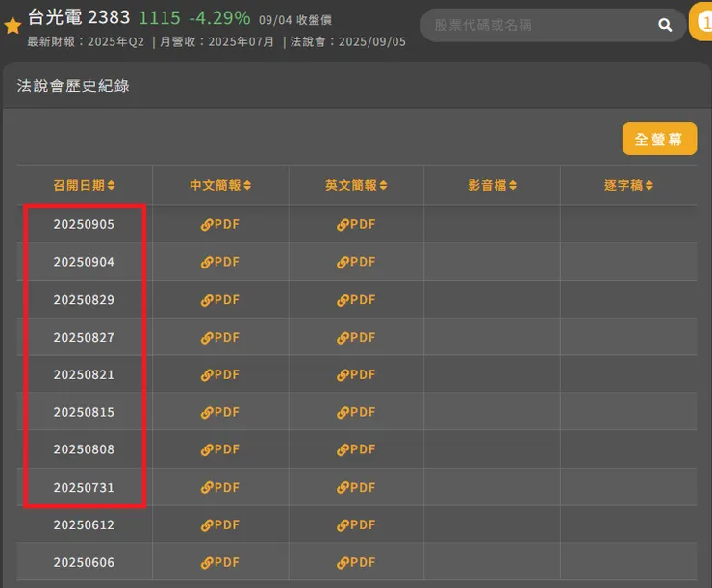Open the 英文簡報 PDF for 20250731
Screen dimensions: 712x588
[x=356, y=487]
